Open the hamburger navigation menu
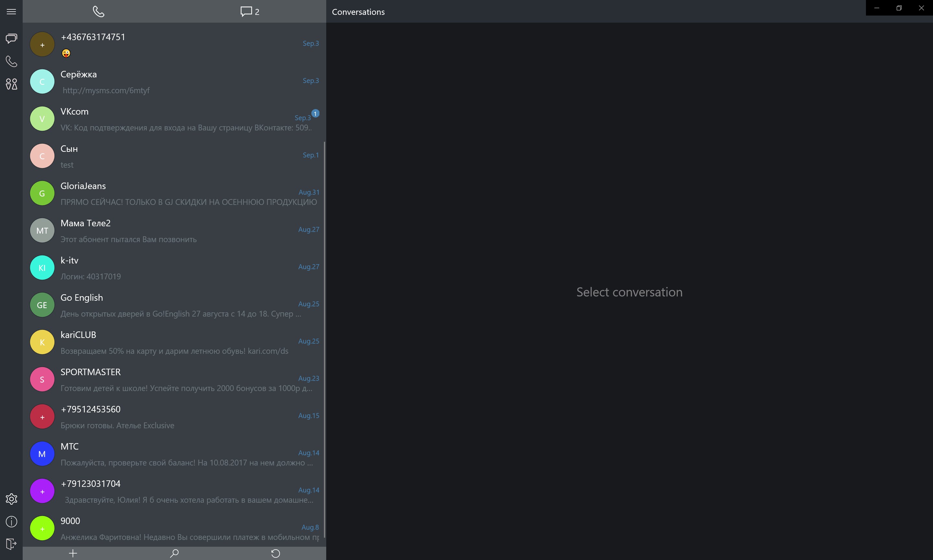Viewport: 933px width, 560px height. click(x=11, y=11)
